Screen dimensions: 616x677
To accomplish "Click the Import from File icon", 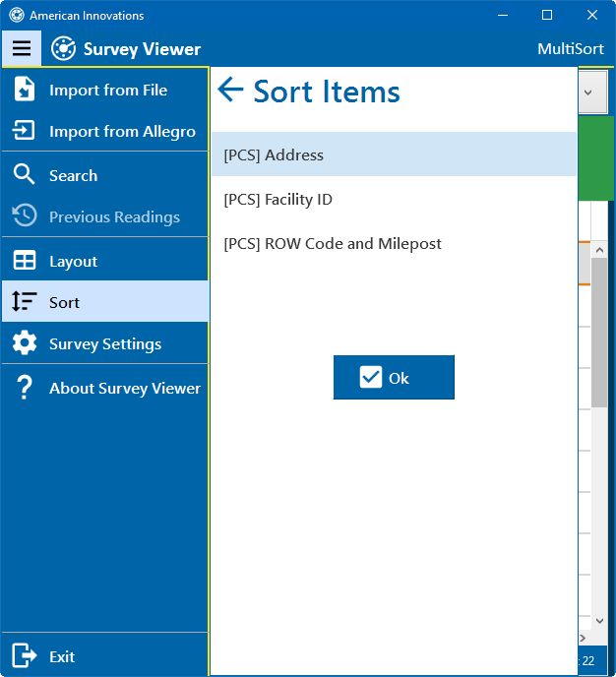I will click(25, 90).
